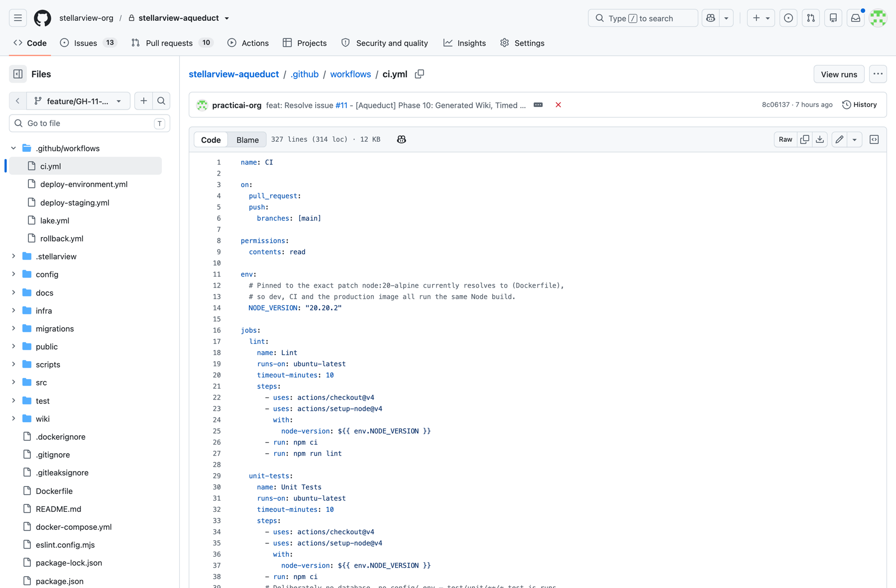This screenshot has width=896, height=588.
Task: Open your issues from the header icon
Action: pyautogui.click(x=788, y=18)
